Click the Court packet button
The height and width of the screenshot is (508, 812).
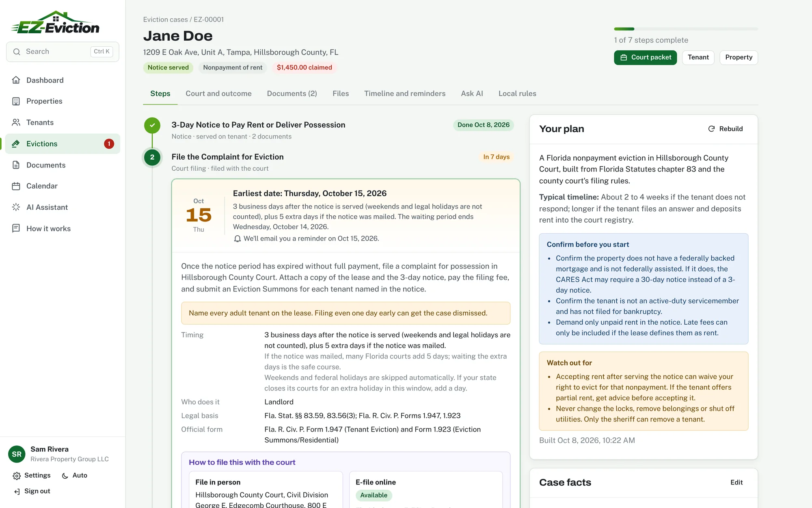(x=645, y=57)
